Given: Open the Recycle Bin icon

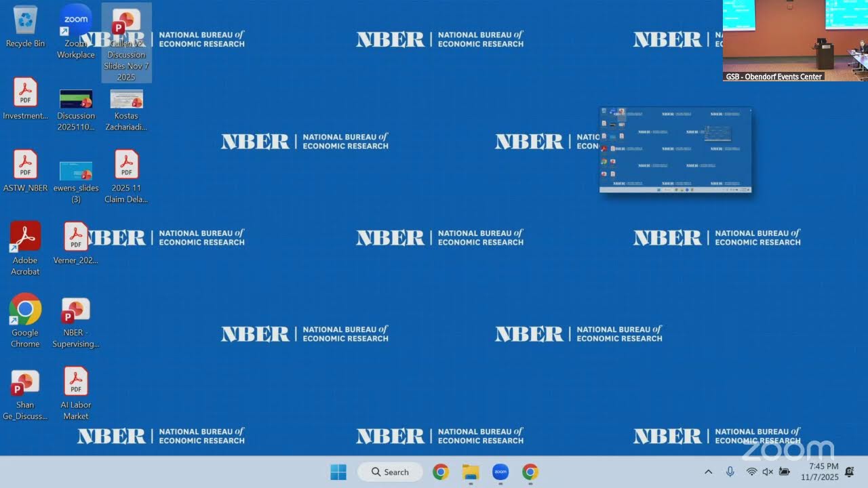Looking at the screenshot, I should (25, 27).
